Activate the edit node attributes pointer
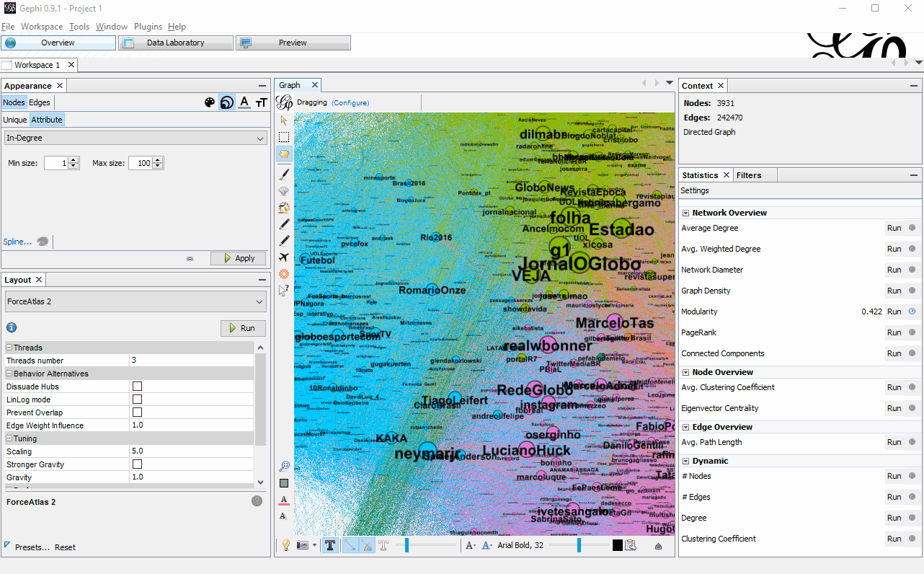 point(284,291)
